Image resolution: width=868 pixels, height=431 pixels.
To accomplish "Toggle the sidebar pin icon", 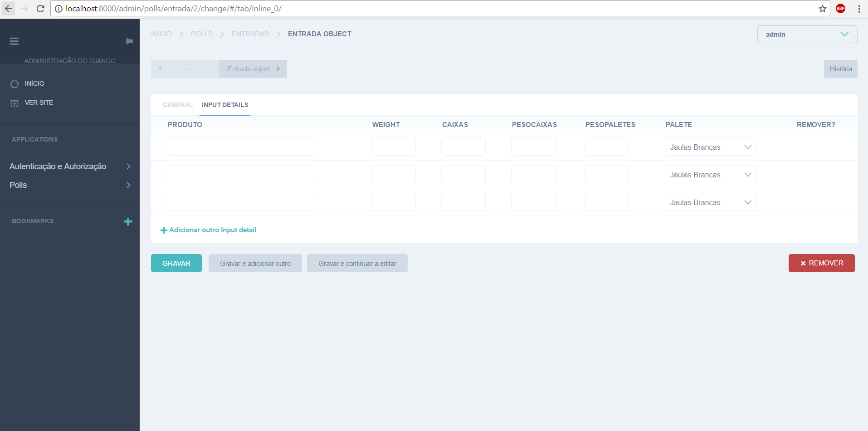I will (128, 41).
